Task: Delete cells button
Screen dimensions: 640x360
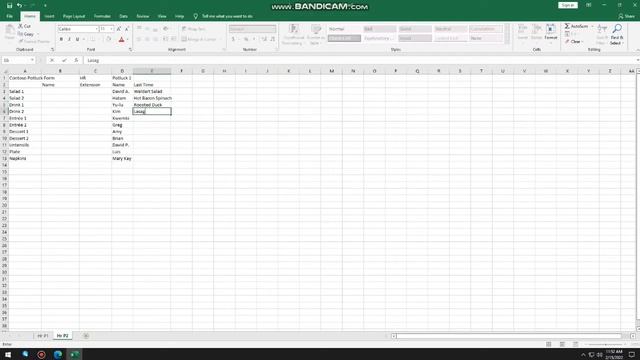Action: point(536,32)
